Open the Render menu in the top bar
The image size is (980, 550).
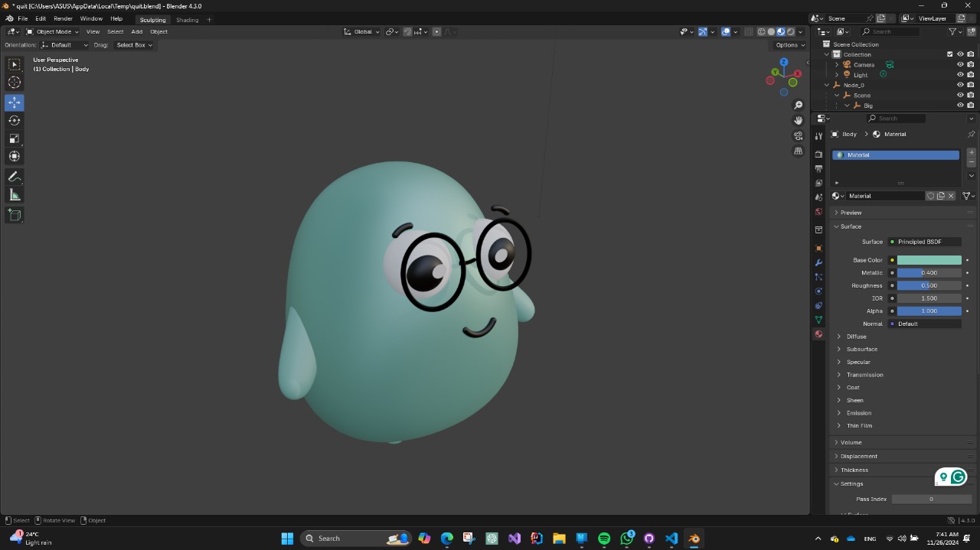(63, 18)
